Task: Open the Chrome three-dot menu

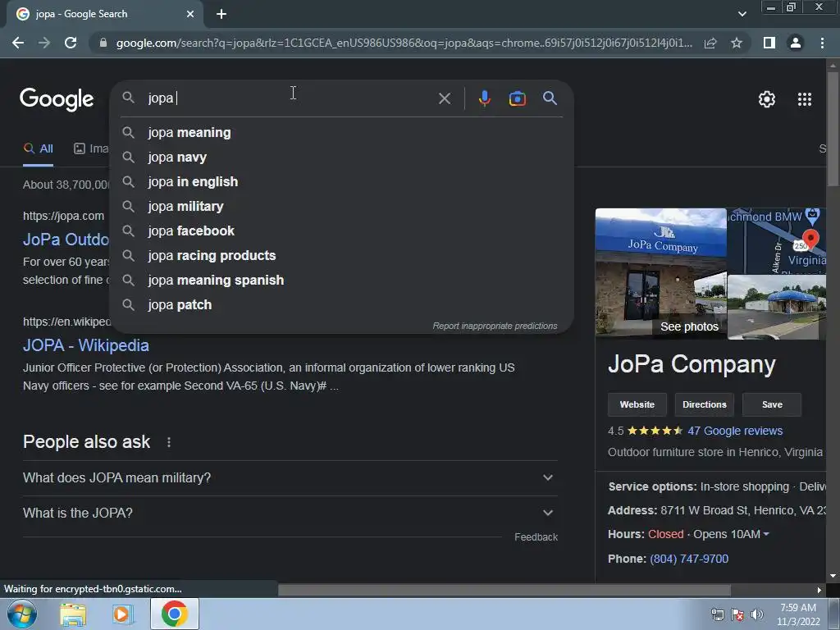Action: coord(822,43)
